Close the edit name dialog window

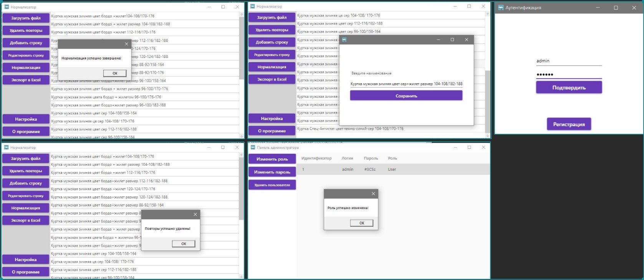tap(467, 40)
